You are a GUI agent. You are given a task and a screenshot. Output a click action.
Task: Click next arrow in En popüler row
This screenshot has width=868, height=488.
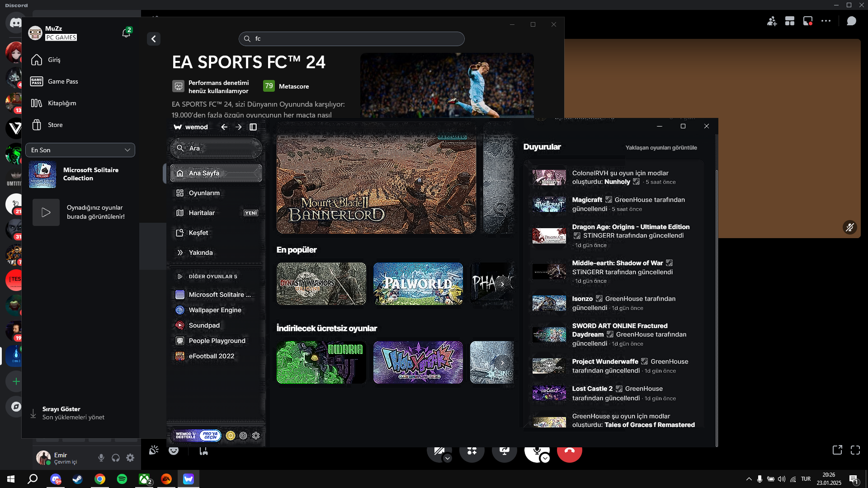(x=502, y=284)
